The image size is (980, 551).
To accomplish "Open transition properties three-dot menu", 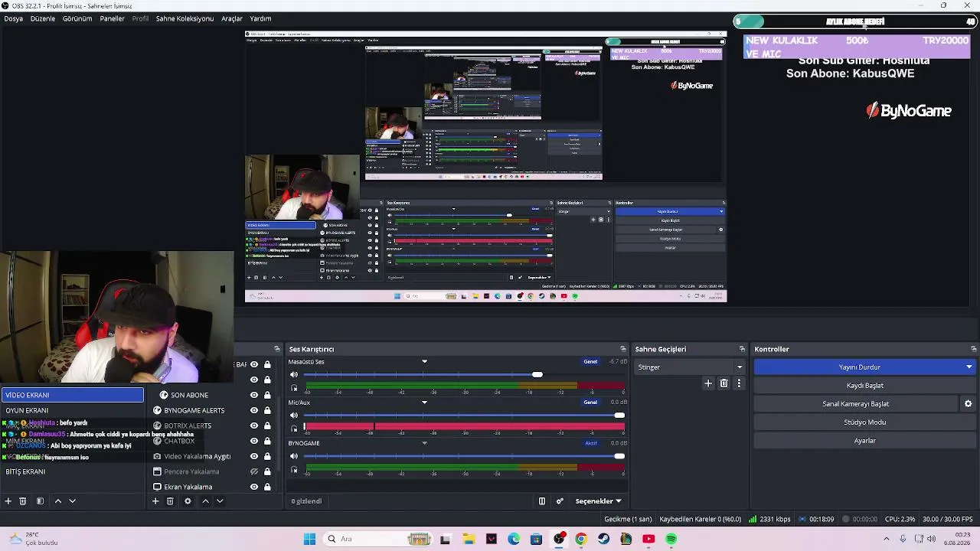I will (x=739, y=383).
